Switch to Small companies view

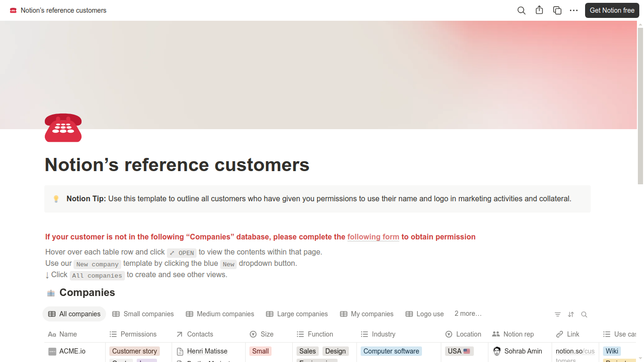tap(143, 314)
